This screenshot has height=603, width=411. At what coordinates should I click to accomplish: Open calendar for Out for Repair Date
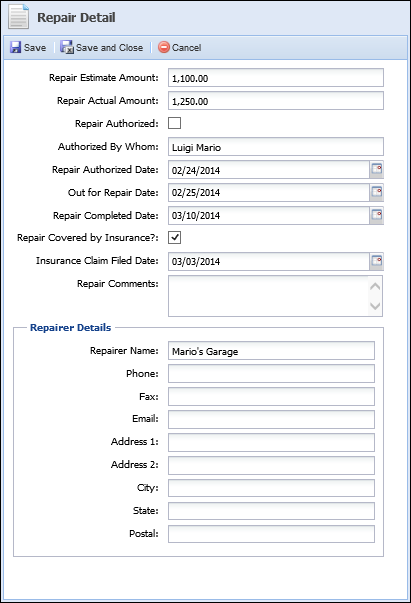tap(376, 192)
